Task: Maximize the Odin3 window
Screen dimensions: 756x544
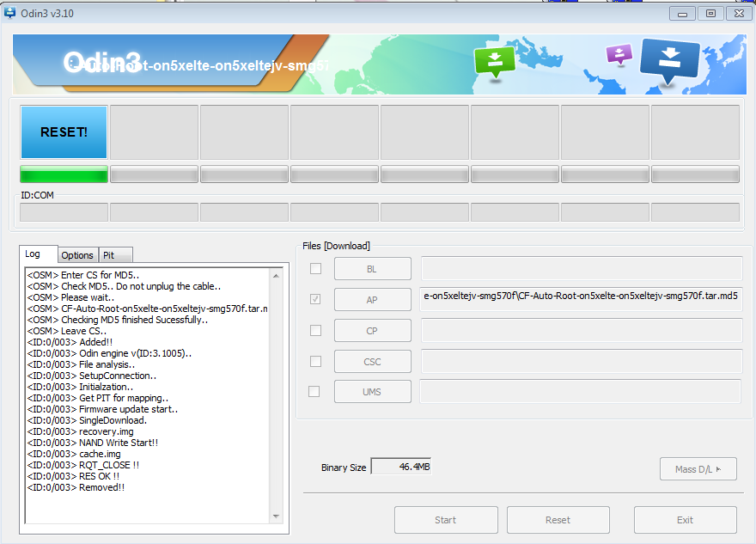Action: pos(710,14)
